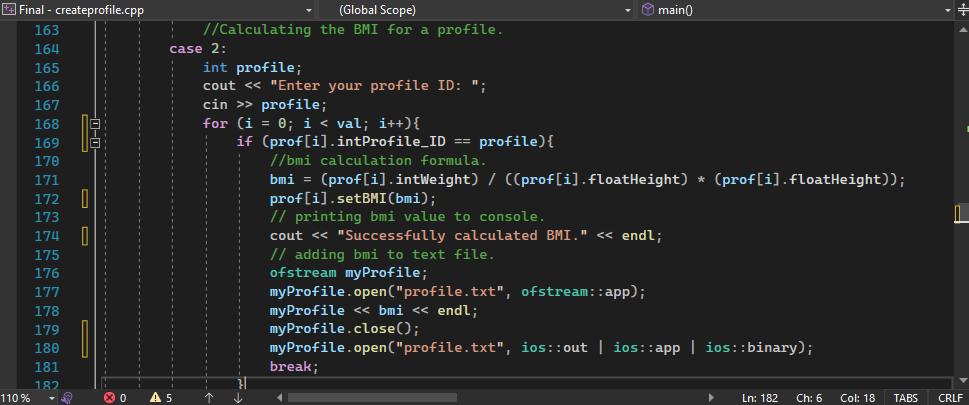This screenshot has width=969, height=405.
Task: Click the CRLF line ending indicator
Action: (x=950, y=398)
